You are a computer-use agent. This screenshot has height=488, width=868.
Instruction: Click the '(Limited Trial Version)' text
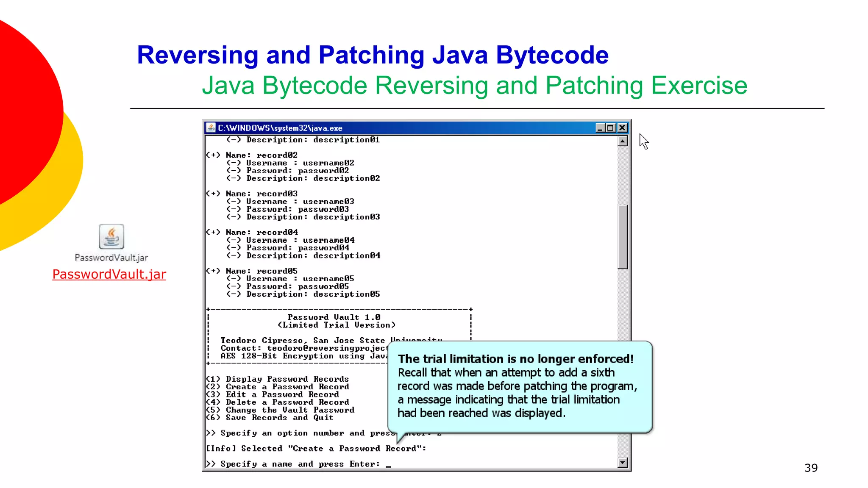pos(337,325)
